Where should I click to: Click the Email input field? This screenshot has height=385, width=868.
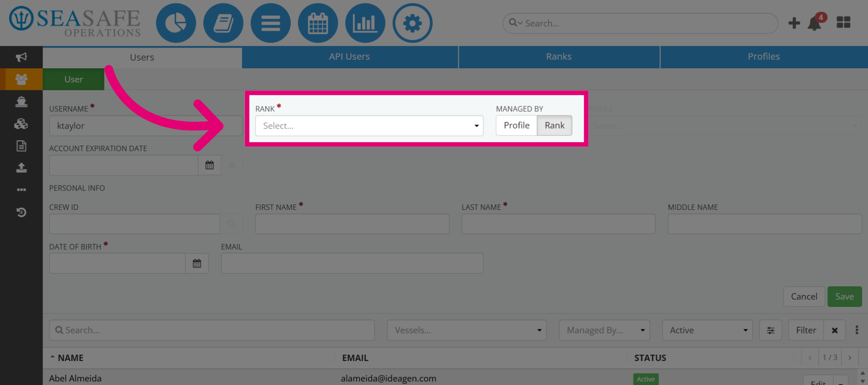(x=352, y=263)
